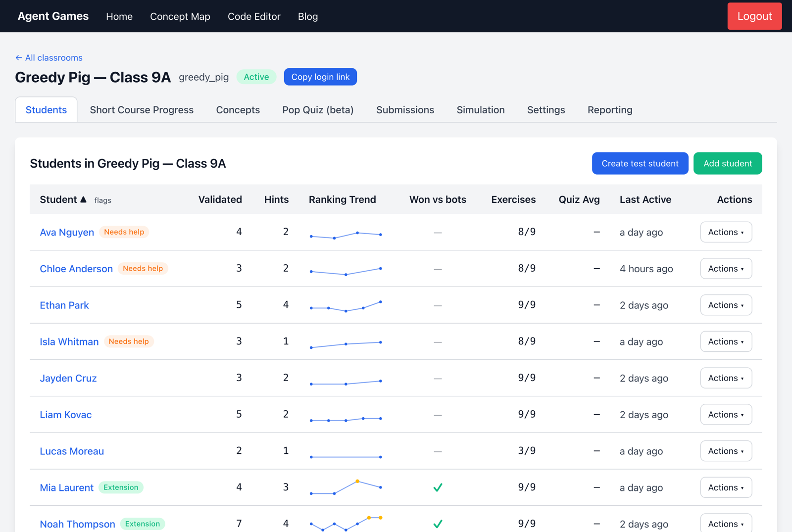Click the green checkmark in Mia Laurent's row

[438, 487]
